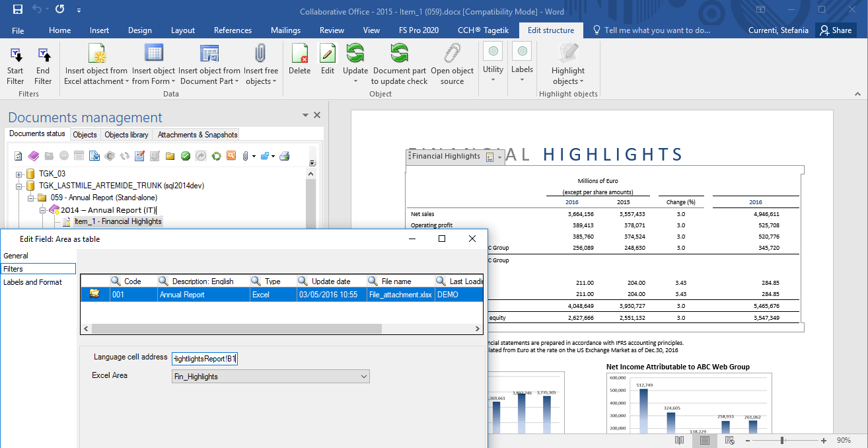Expand the TGK_03 tree node
Viewport: 868px width, 448px height.
click(19, 174)
